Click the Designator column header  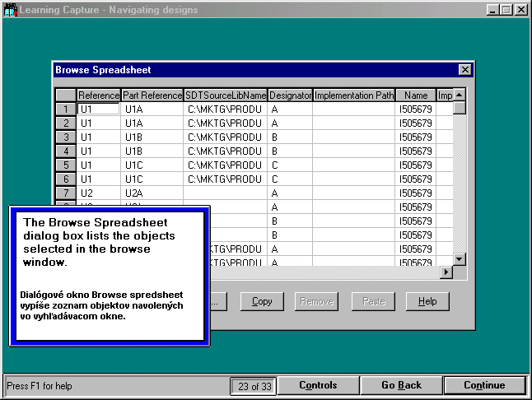[290, 95]
